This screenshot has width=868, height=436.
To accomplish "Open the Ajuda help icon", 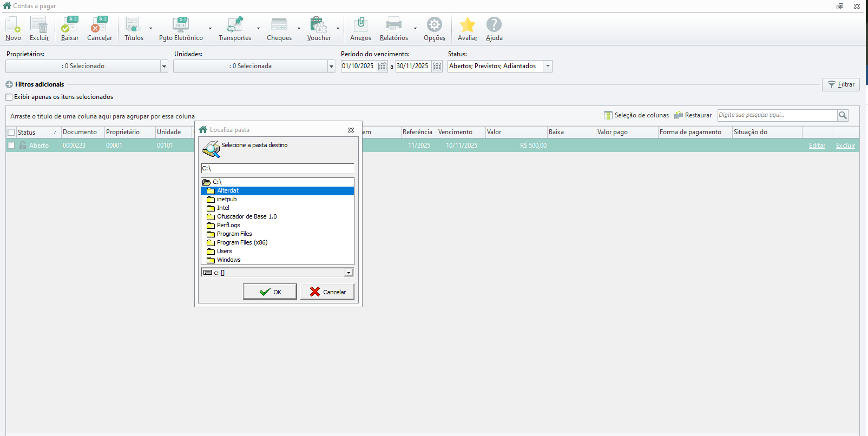I will click(494, 25).
